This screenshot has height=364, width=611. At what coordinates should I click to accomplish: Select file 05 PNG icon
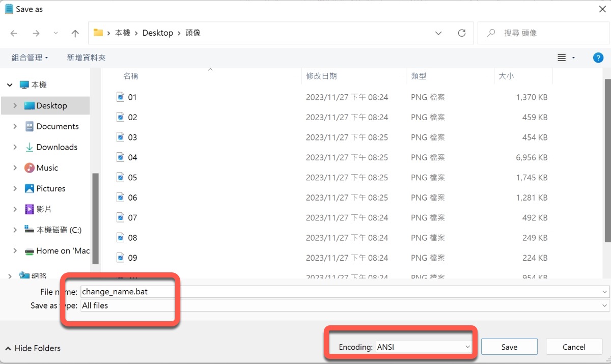(121, 178)
